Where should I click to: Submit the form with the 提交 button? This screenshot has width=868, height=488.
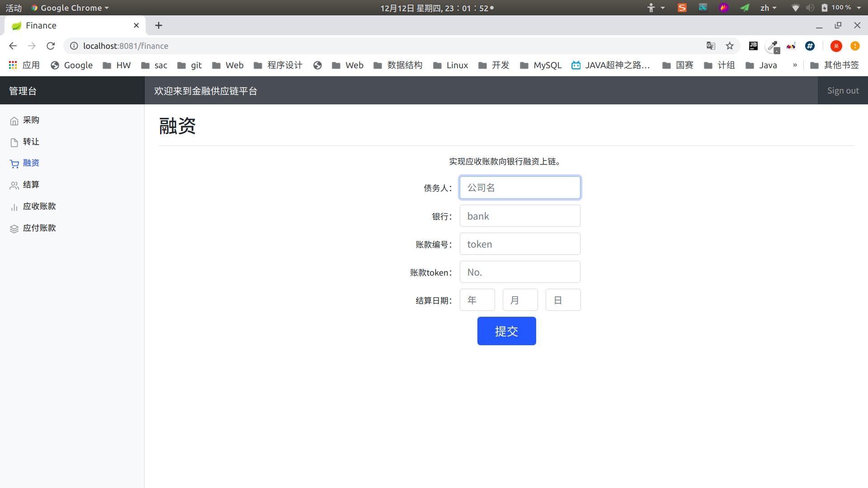click(506, 331)
